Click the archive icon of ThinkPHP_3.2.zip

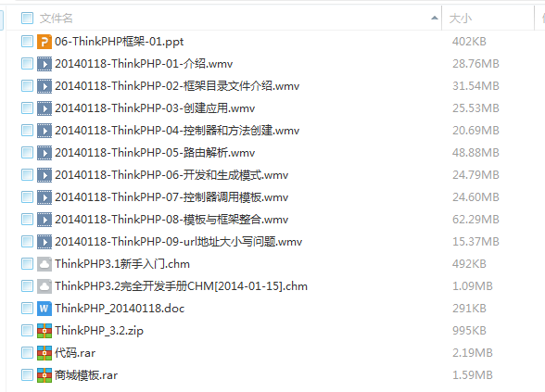[x=44, y=331]
